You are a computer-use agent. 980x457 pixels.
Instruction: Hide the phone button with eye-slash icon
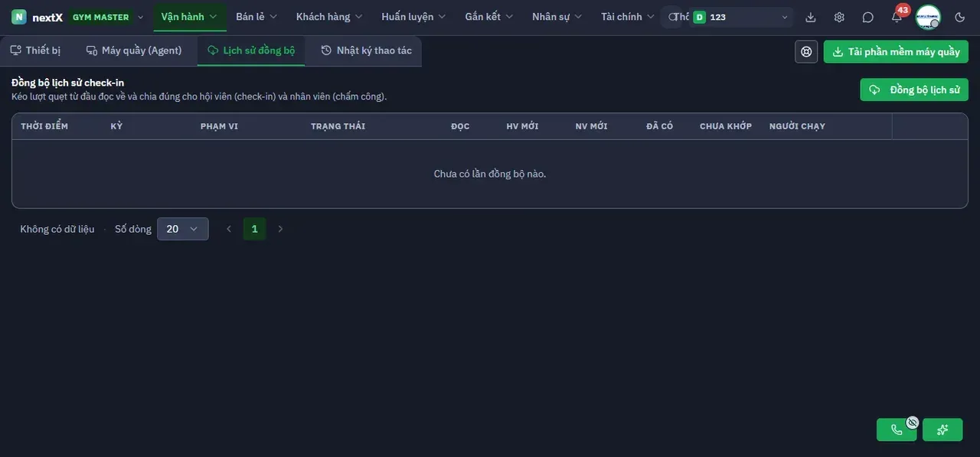[x=912, y=422]
